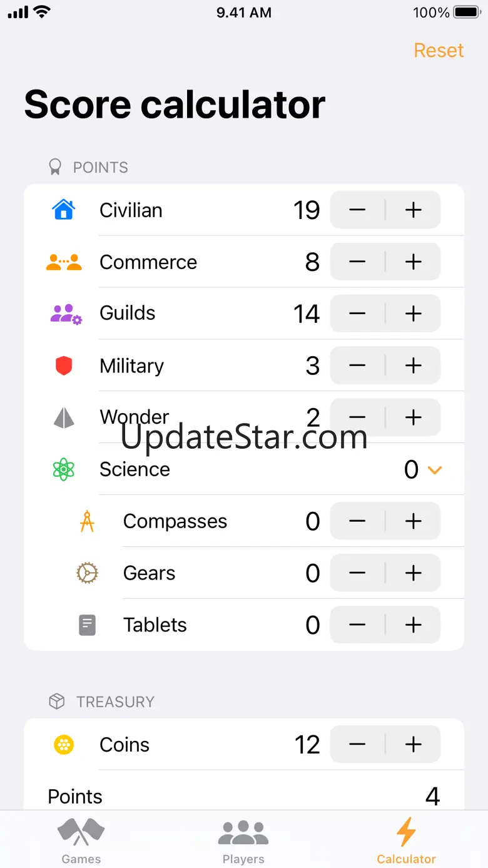Increment the Guilds score
Screen dimensions: 488x868
click(413, 314)
